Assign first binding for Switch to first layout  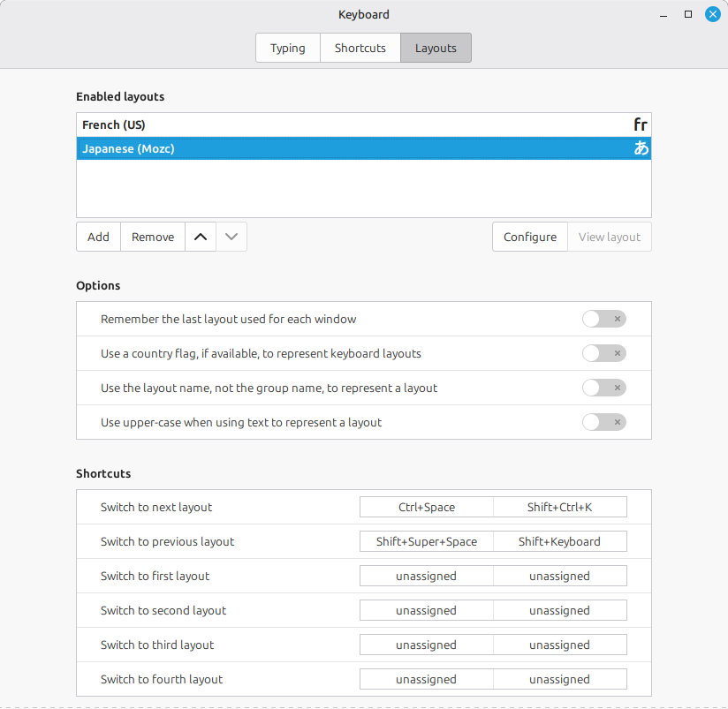[427, 576]
